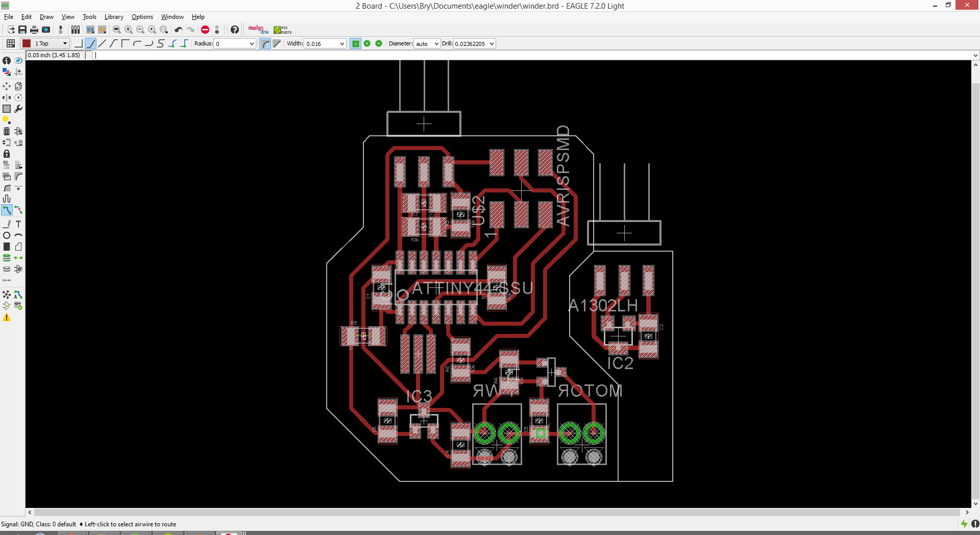Select the square via shape option
Screen dimensions: 980x535
(356, 43)
